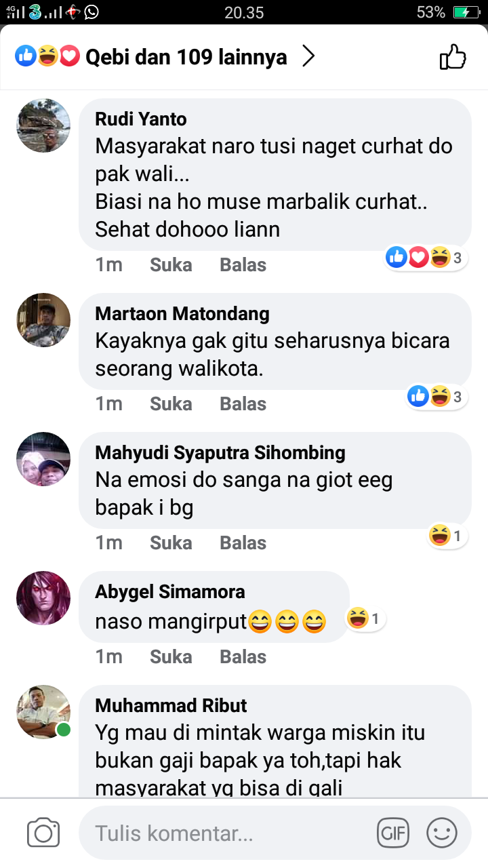488x868 pixels.
Task: View reaction on Mahyudi Syaputra Sihombing's comment
Action: (447, 536)
